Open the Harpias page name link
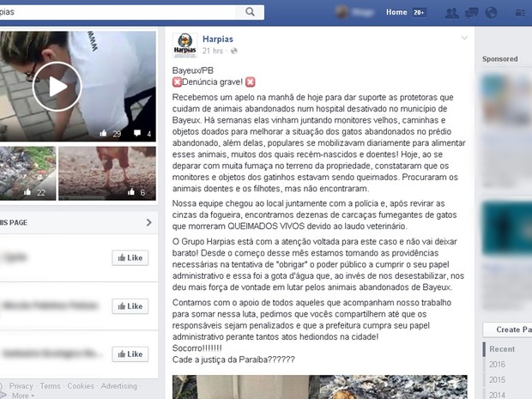This screenshot has width=532, height=399. (217, 39)
